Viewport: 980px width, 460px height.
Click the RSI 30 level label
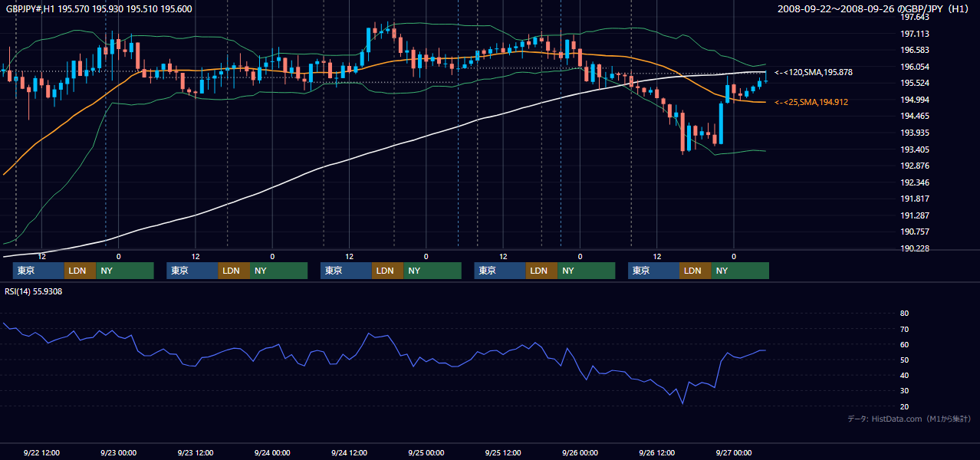tap(904, 390)
